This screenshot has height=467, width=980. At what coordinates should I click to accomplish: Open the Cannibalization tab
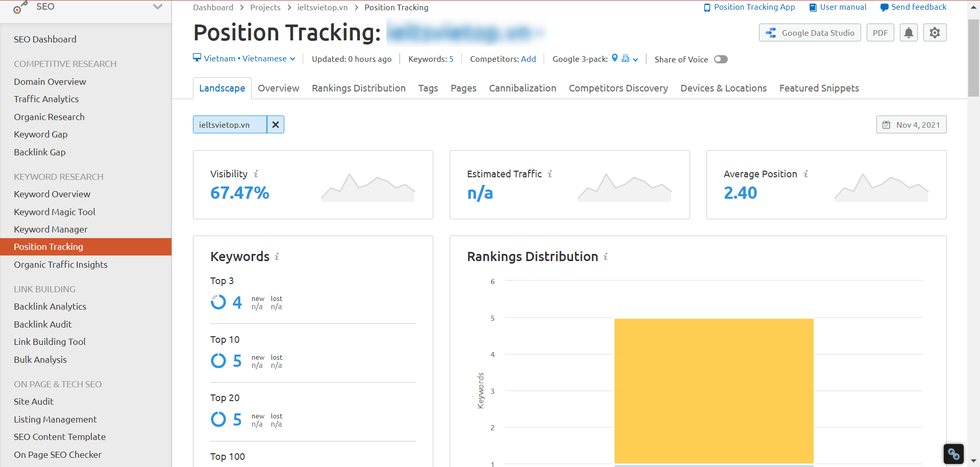click(x=523, y=88)
